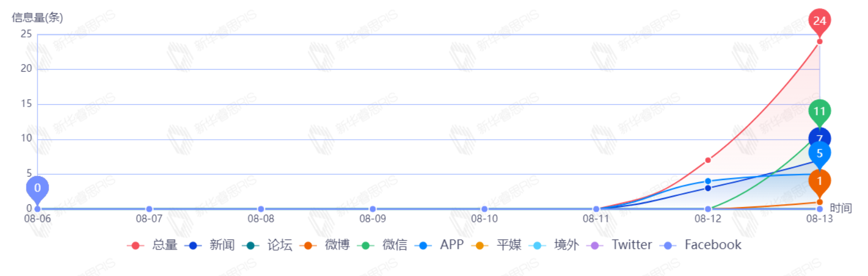Toggle the 微博 legend item
Screen dimensions: 868x276
coord(326,245)
